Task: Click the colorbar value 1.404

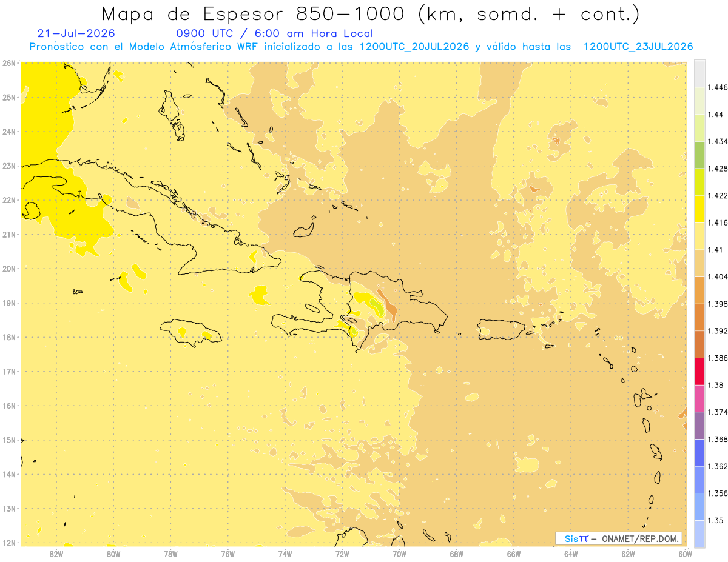Action: pos(718,277)
